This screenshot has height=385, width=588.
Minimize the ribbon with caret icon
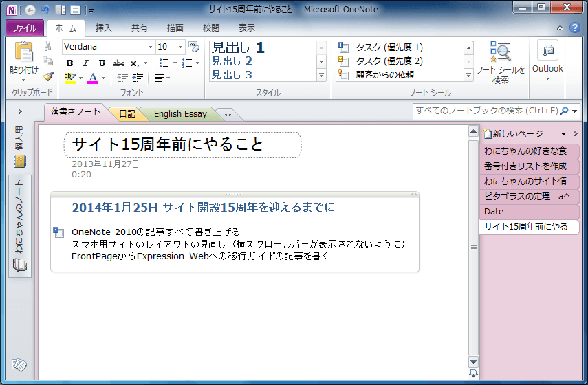560,28
